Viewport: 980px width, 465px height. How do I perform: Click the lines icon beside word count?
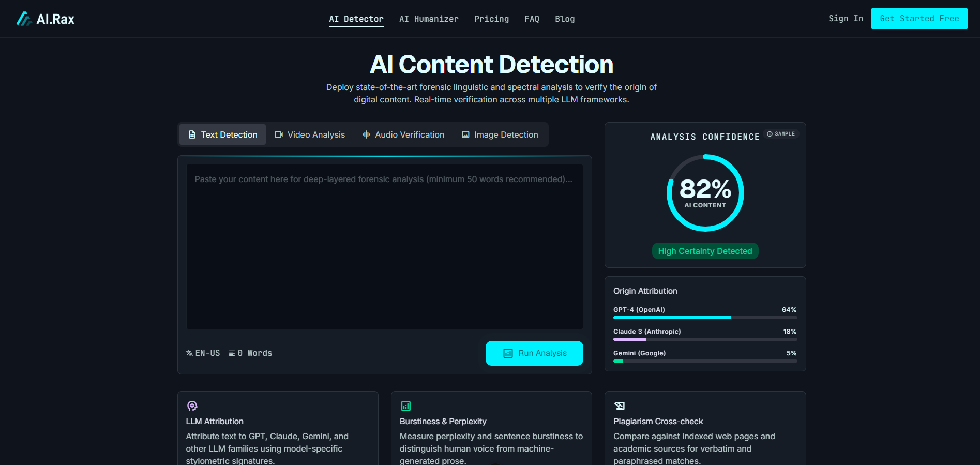tap(232, 353)
